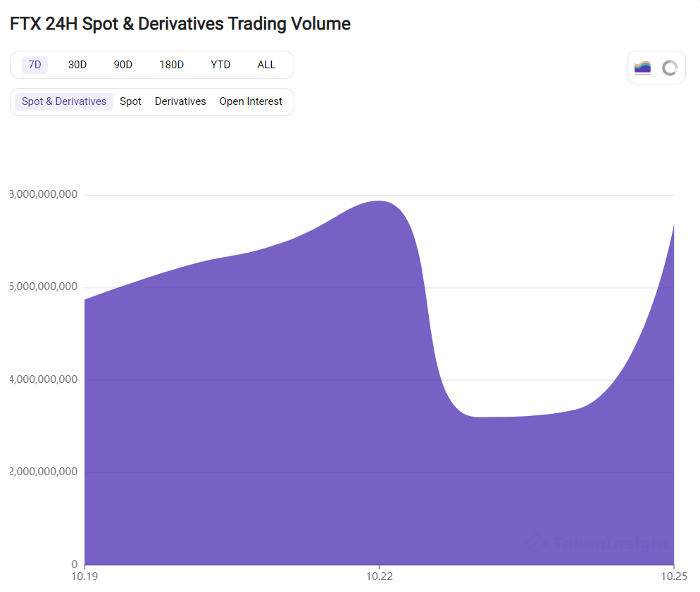Select the 30D time range
This screenshot has width=700, height=592.
pyautogui.click(x=77, y=65)
